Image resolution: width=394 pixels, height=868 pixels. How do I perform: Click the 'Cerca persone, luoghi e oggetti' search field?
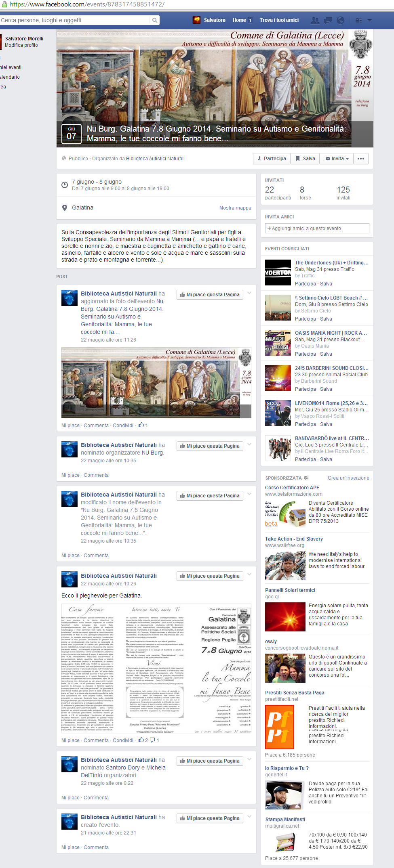tap(76, 20)
